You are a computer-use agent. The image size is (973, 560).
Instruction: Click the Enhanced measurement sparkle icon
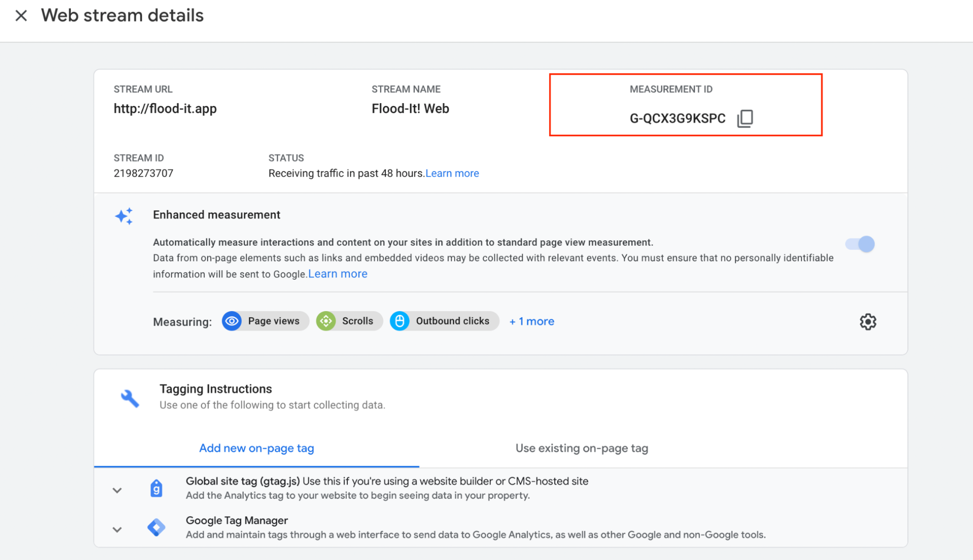tap(124, 216)
